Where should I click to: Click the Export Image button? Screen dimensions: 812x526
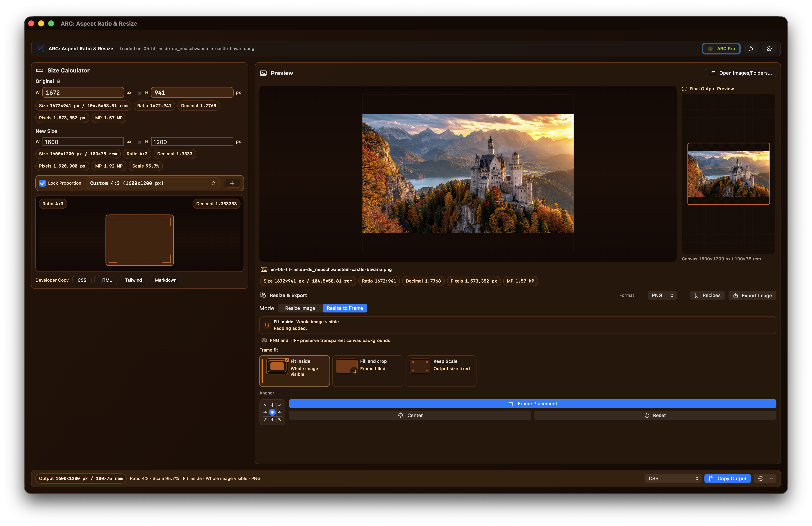point(752,296)
